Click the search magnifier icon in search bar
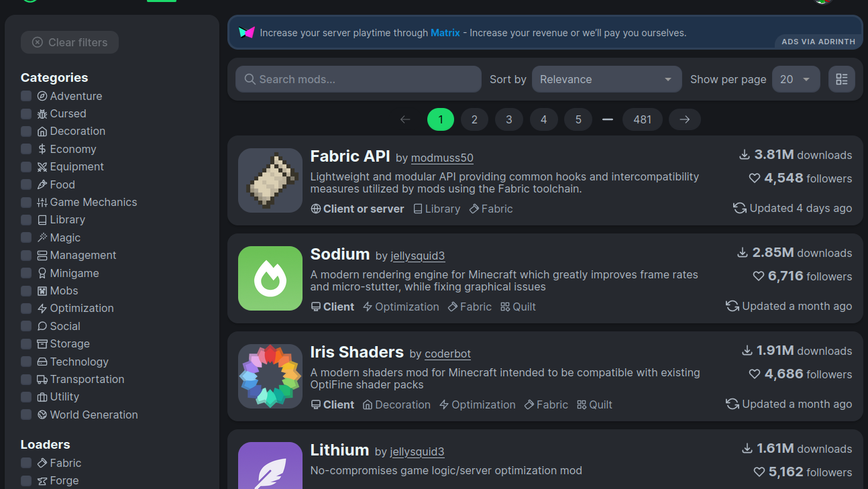This screenshot has height=489, width=868. (249, 79)
